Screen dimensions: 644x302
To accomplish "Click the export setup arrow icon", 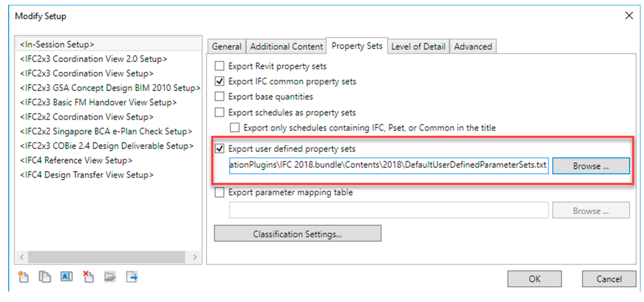I will coord(132,277).
